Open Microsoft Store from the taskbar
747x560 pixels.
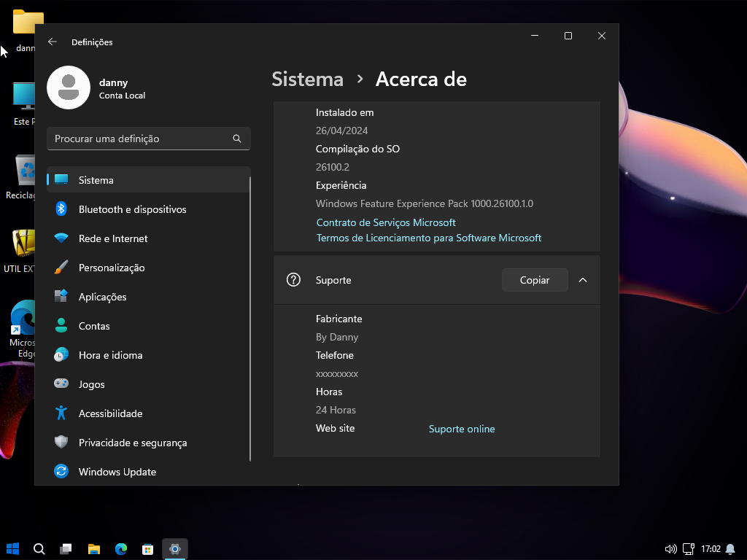(147, 549)
